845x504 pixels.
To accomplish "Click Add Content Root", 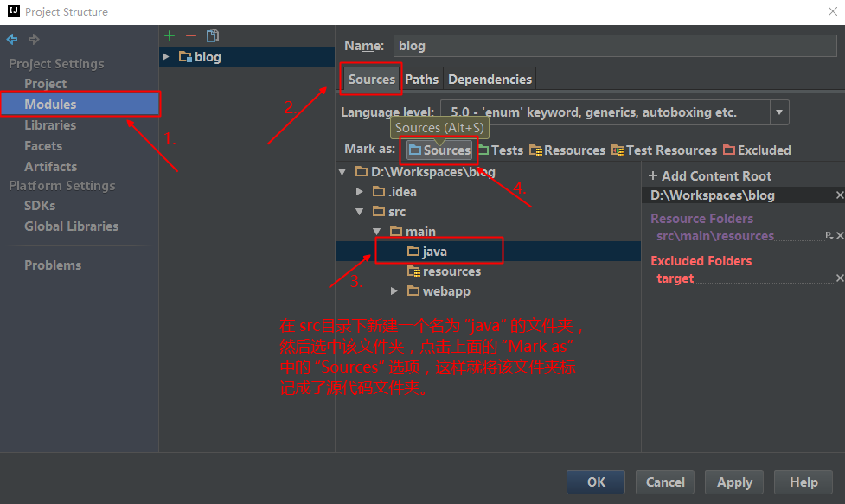I will click(710, 175).
